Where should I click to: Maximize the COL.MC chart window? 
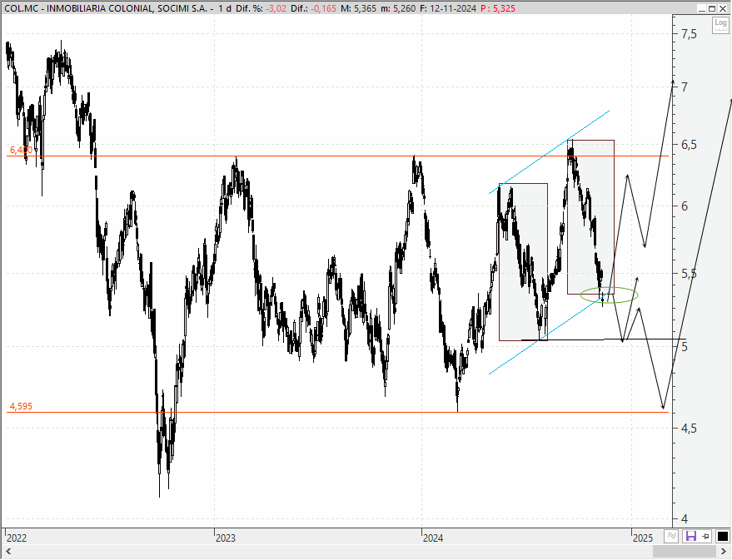coord(712,8)
